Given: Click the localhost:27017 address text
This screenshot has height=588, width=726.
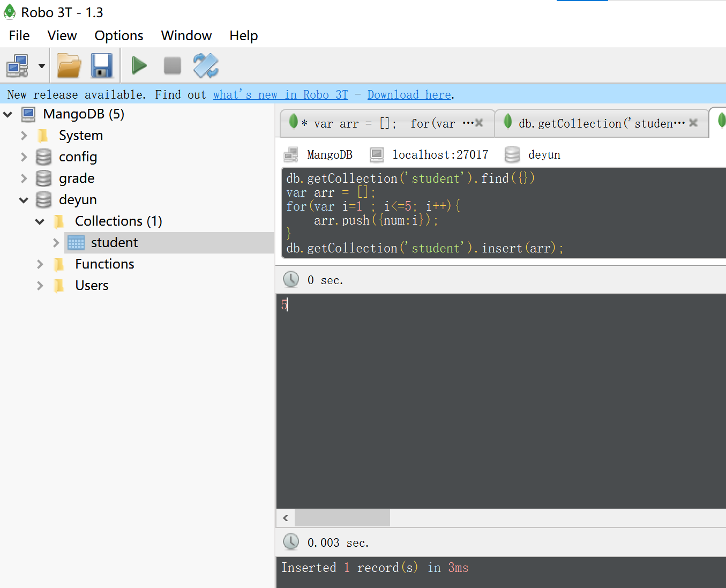Looking at the screenshot, I should pyautogui.click(x=440, y=155).
